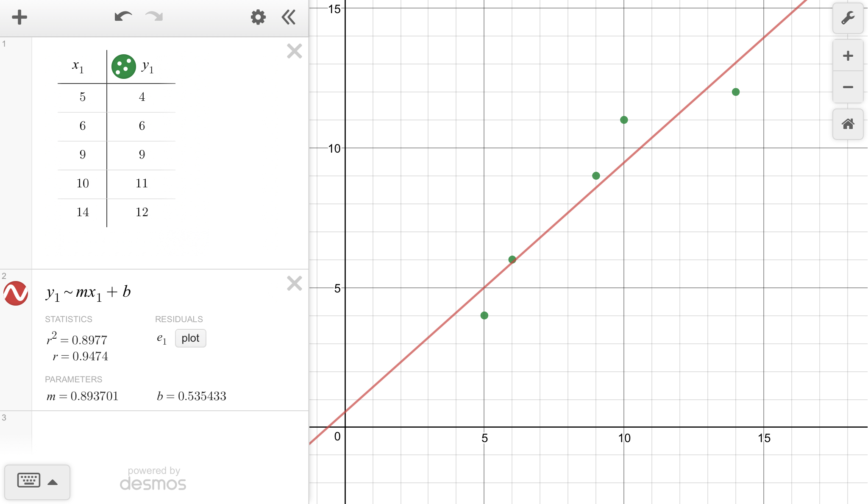The image size is (868, 504).
Task: Open Graph Settings wrench
Action: click(848, 18)
